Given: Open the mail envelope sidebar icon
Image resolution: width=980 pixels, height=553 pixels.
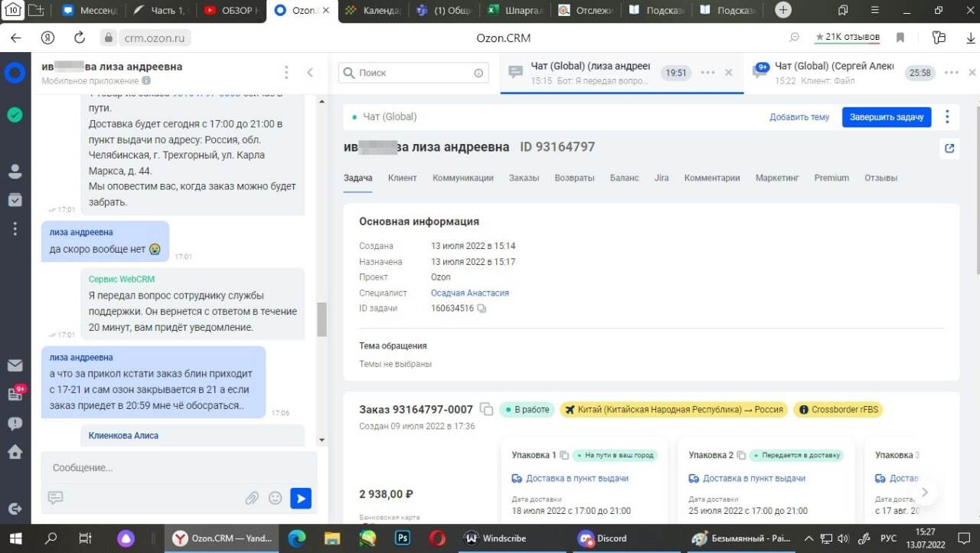Looking at the screenshot, I should click(x=15, y=366).
